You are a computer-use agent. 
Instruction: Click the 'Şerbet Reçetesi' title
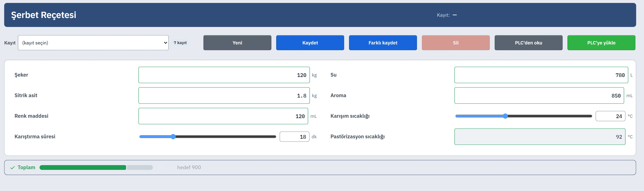click(44, 15)
